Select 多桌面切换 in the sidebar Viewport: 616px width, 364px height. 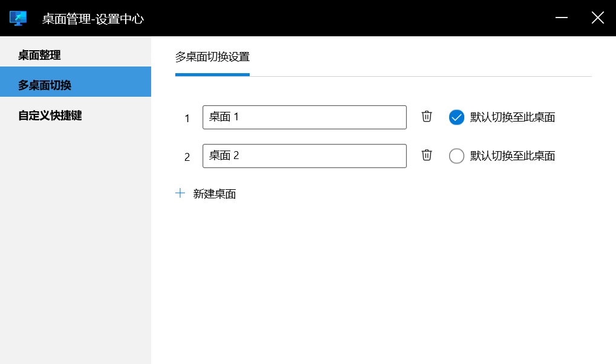(x=45, y=85)
